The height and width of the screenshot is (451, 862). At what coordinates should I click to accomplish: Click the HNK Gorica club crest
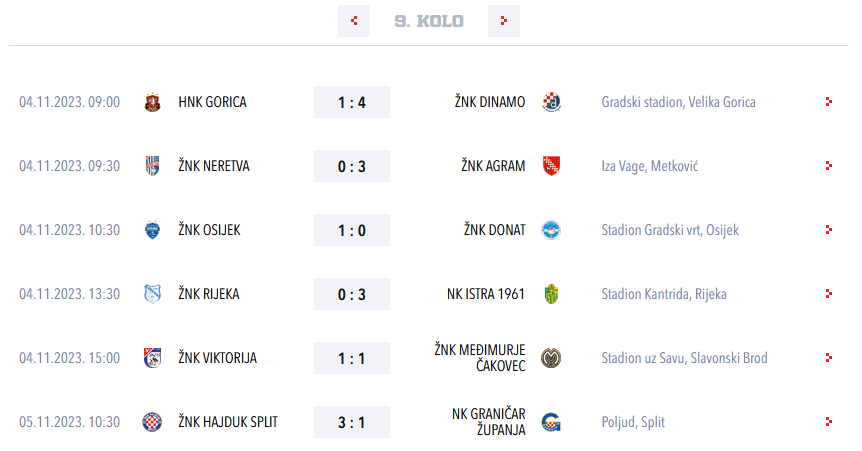[152, 102]
